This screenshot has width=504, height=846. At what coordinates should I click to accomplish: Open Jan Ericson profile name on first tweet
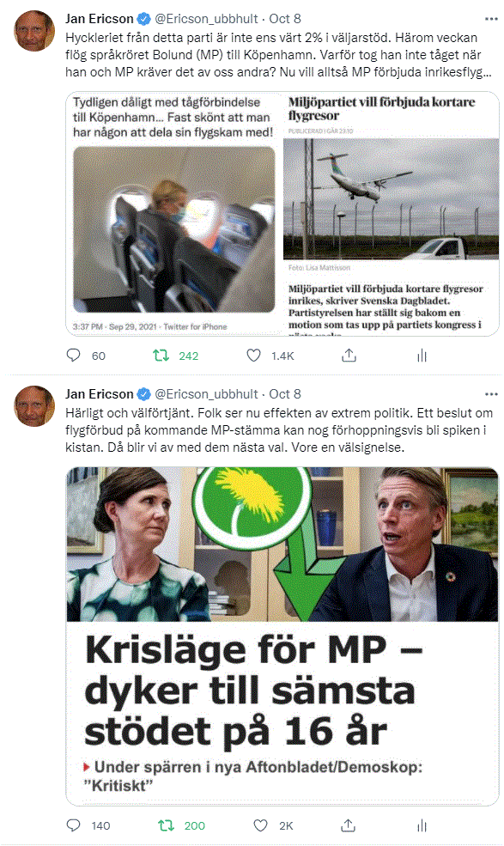100,19
